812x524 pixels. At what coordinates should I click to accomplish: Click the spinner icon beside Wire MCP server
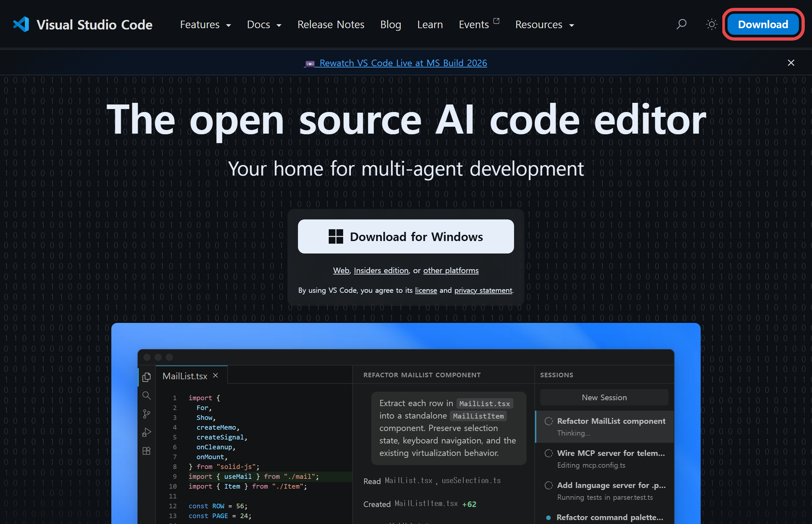[549, 453]
